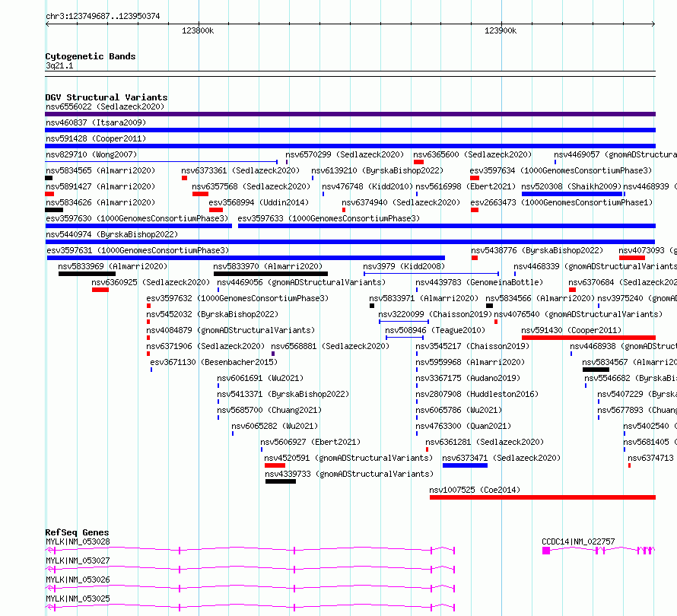Click nsv6065282 (Wu2021) label
This screenshot has height=616, width=677.
[275, 426]
